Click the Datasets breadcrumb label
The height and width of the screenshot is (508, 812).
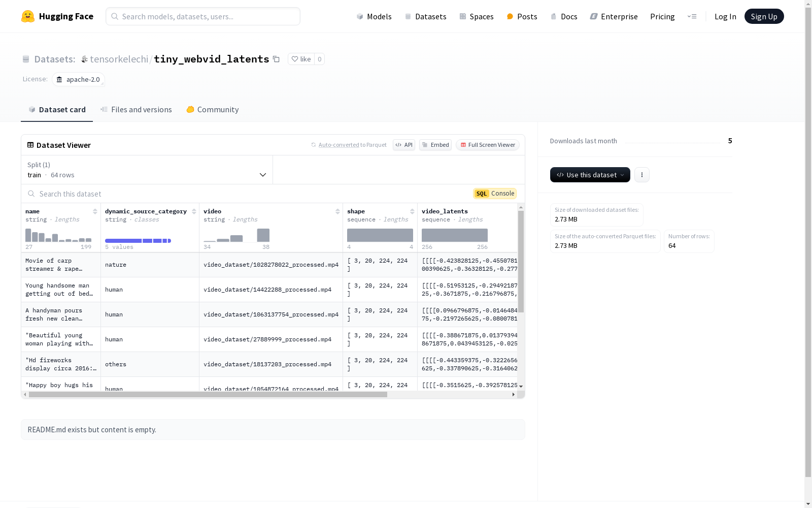tap(55, 59)
